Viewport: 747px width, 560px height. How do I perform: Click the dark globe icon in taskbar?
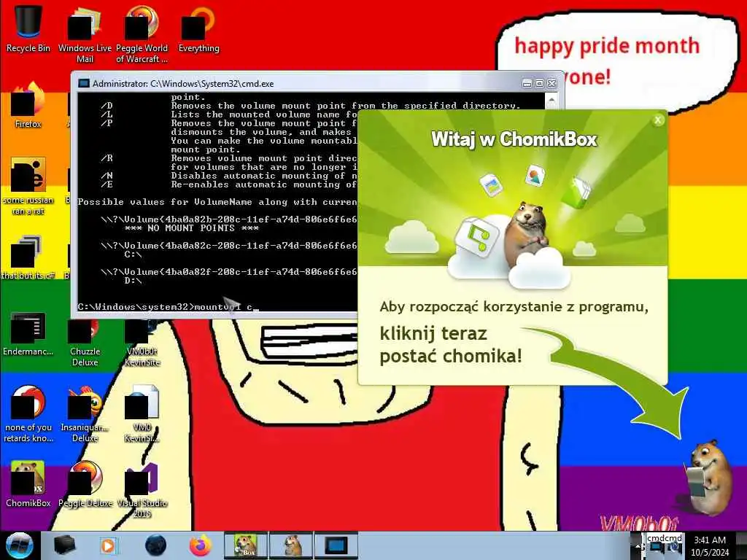point(155,545)
